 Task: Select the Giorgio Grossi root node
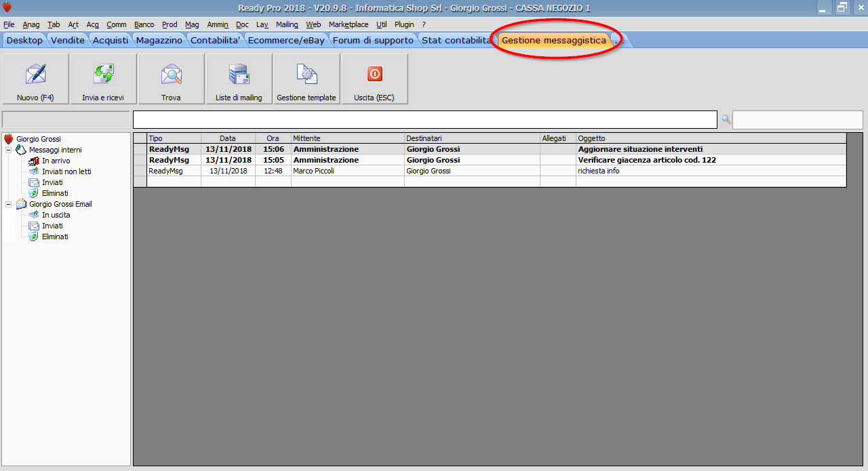point(39,139)
